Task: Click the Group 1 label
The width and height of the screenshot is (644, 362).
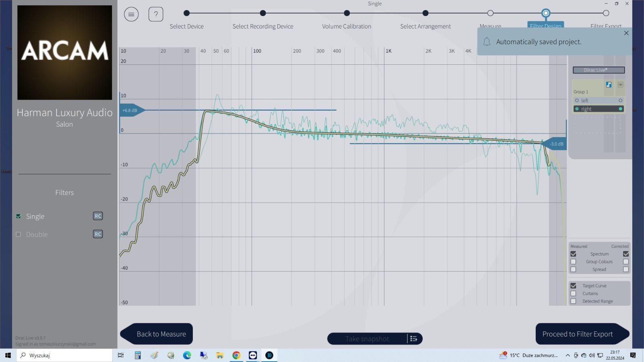Action: pyautogui.click(x=581, y=92)
